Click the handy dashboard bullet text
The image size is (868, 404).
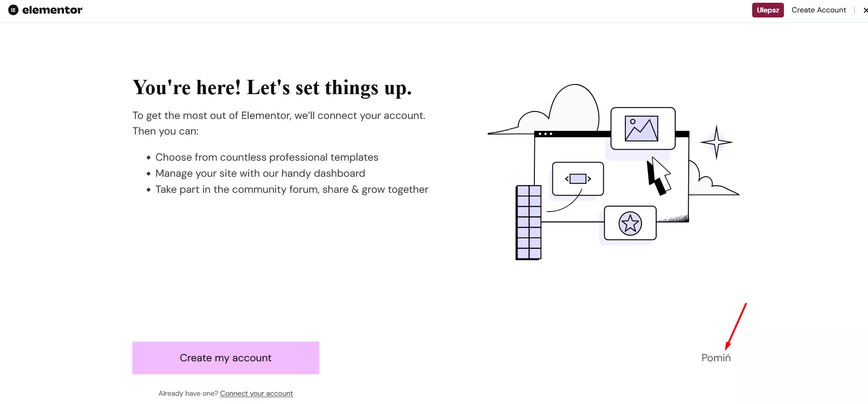(260, 174)
